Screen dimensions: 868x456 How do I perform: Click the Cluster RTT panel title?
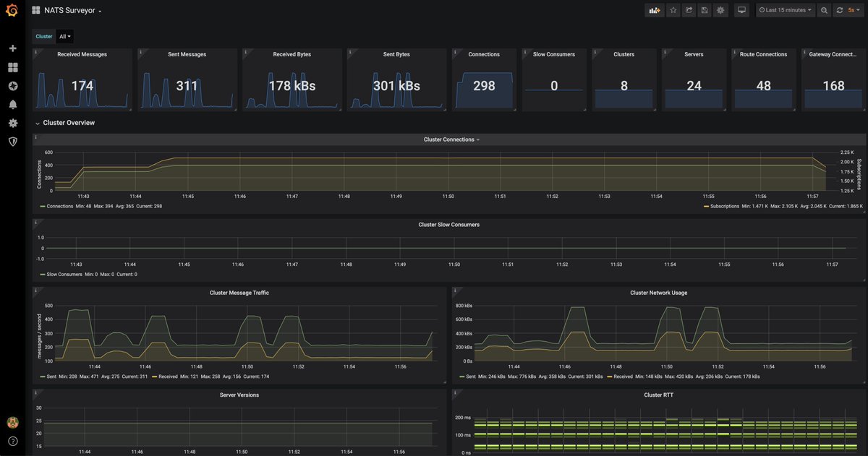pyautogui.click(x=659, y=395)
